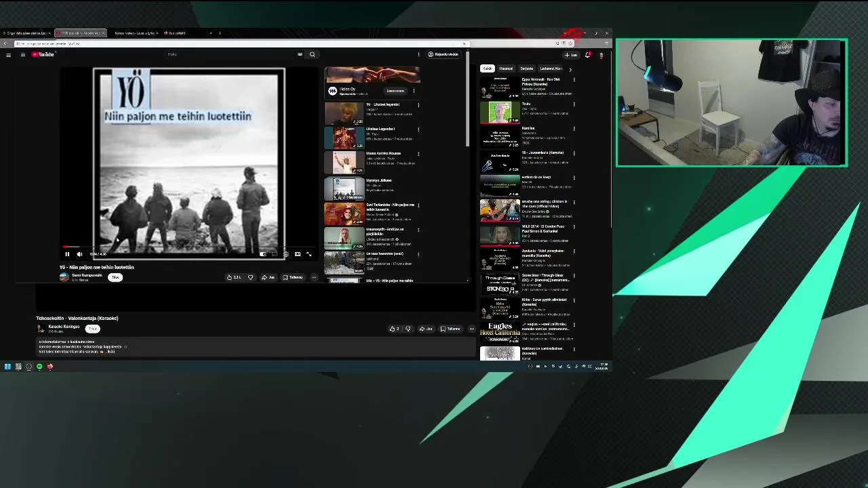Open the on-screen keyboard in the search box
This screenshot has height=488, width=868.
point(300,54)
